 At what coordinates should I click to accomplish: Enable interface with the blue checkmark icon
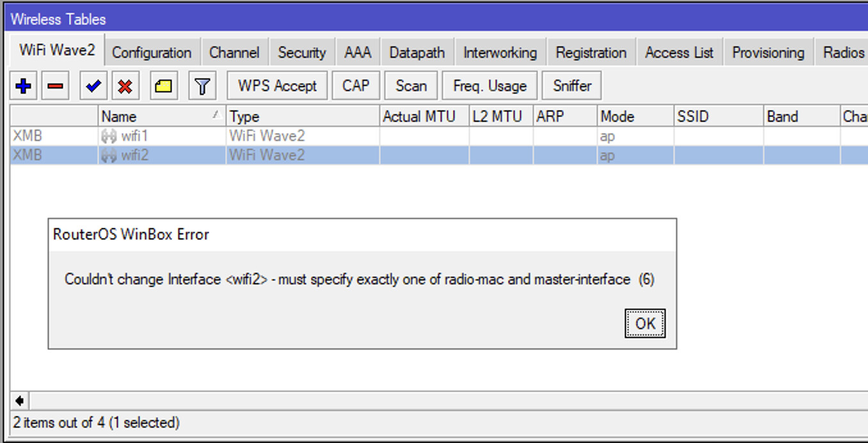click(93, 86)
